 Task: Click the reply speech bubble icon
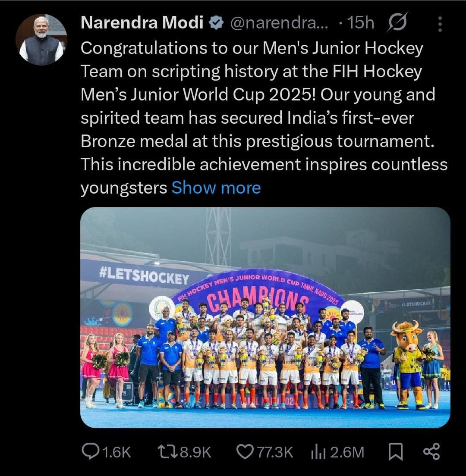91,451
